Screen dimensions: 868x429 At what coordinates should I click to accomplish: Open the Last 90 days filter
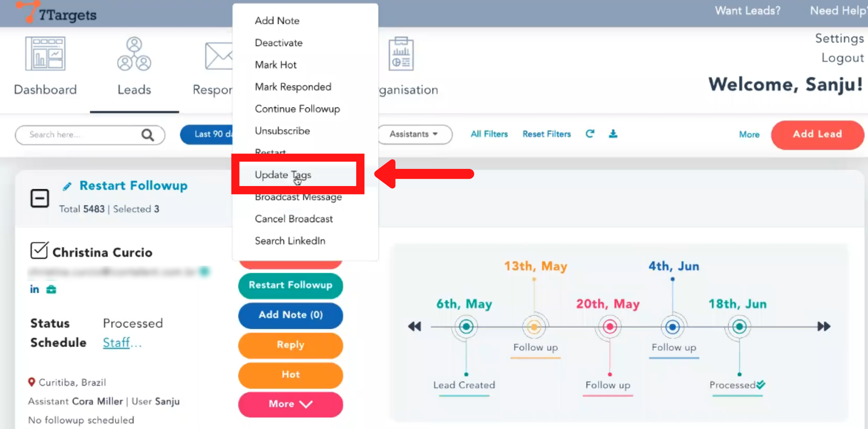207,134
